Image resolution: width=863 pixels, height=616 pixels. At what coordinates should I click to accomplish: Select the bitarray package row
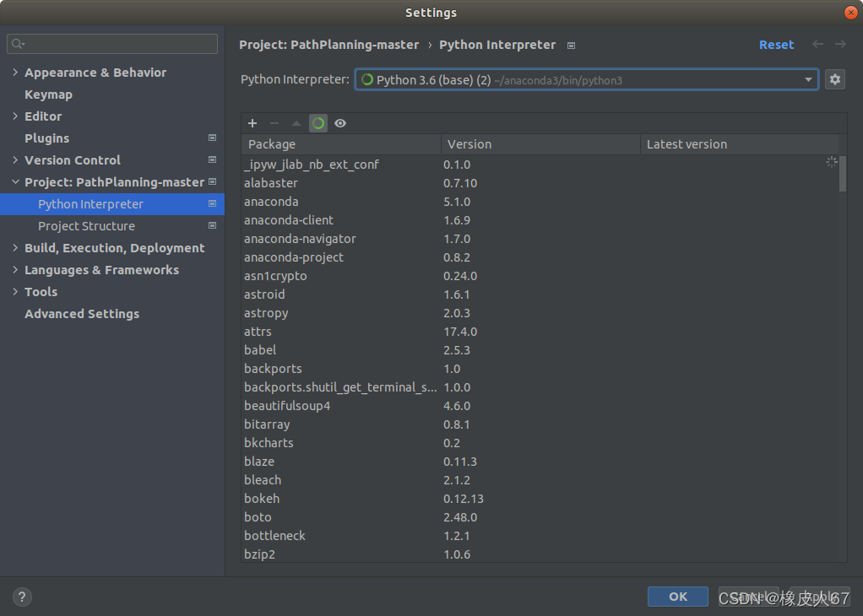(540, 424)
